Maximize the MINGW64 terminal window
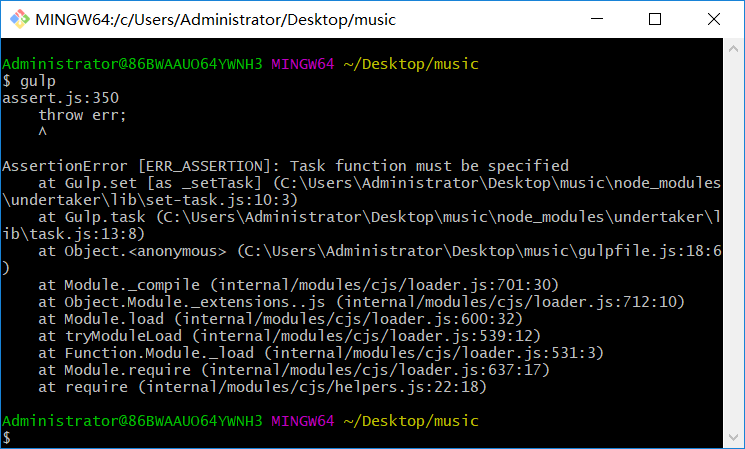Screen dimensions: 745x449 pyautogui.click(x=655, y=19)
